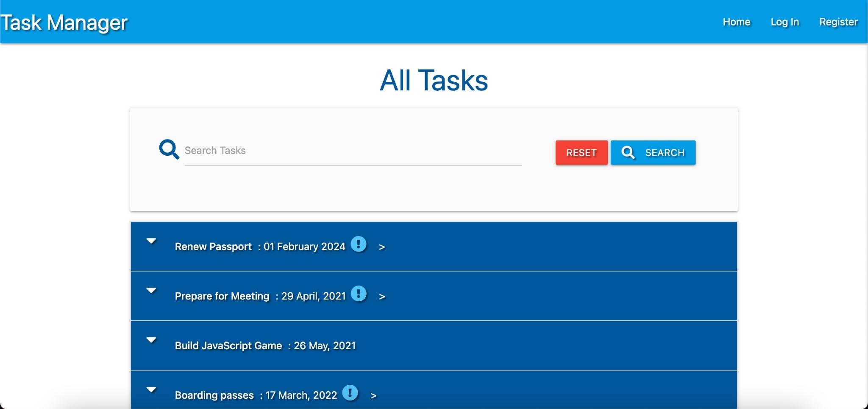Viewport: 868px width, 409px height.
Task: Click the > arrow on Prepare for Meeting row
Action: 382,297
